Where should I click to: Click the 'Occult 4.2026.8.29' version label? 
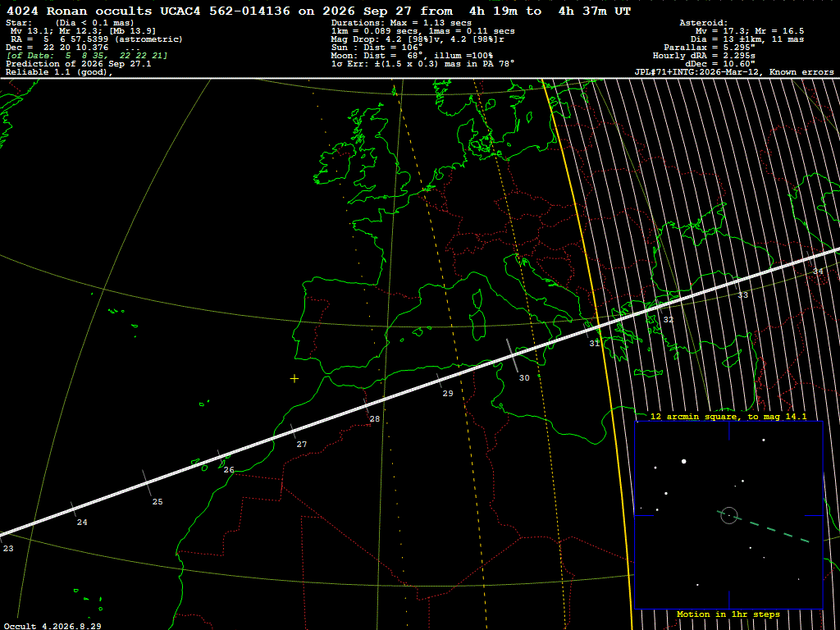pos(52,626)
